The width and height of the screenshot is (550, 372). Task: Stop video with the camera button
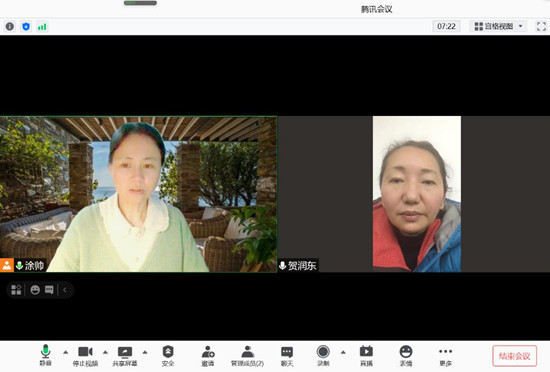coord(85,356)
